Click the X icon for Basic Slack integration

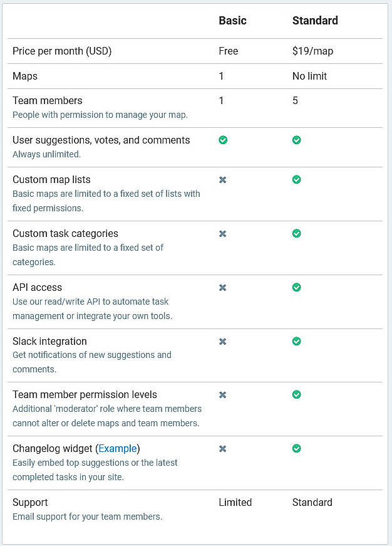[x=222, y=341]
